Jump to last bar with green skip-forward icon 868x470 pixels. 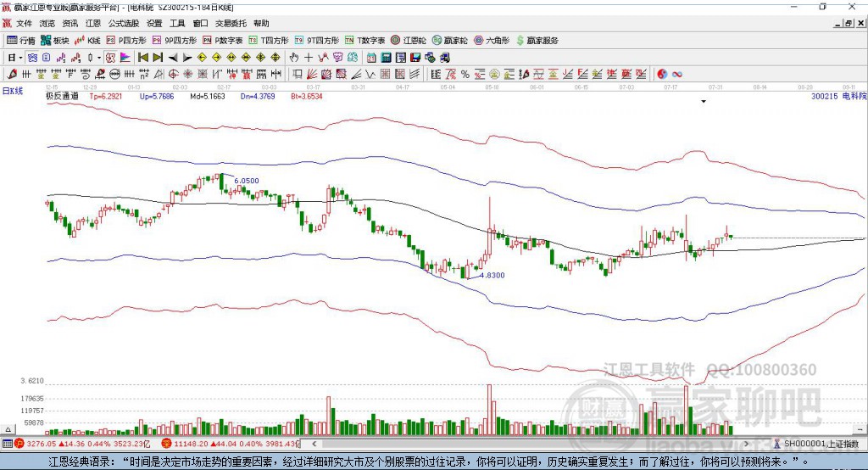point(158,58)
